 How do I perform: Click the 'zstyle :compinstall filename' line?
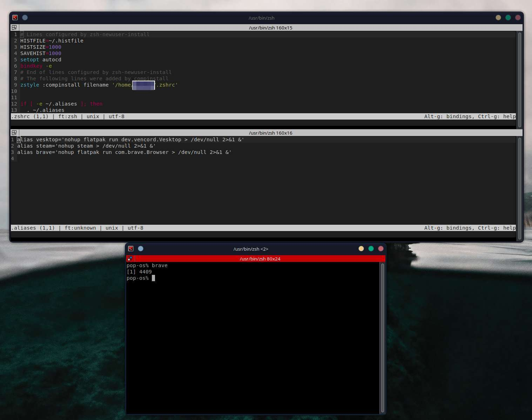click(x=99, y=85)
